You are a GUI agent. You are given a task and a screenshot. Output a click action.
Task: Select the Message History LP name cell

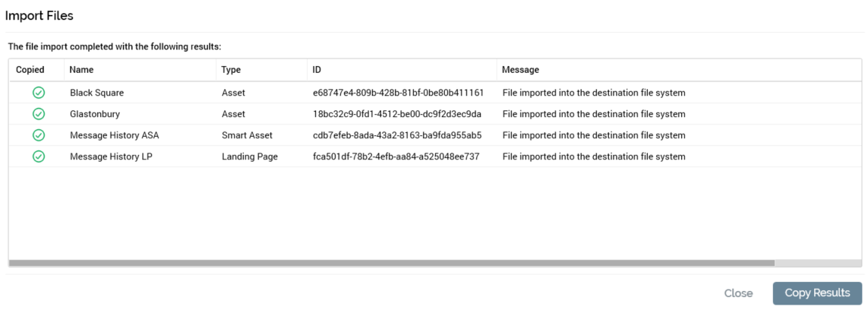111,157
